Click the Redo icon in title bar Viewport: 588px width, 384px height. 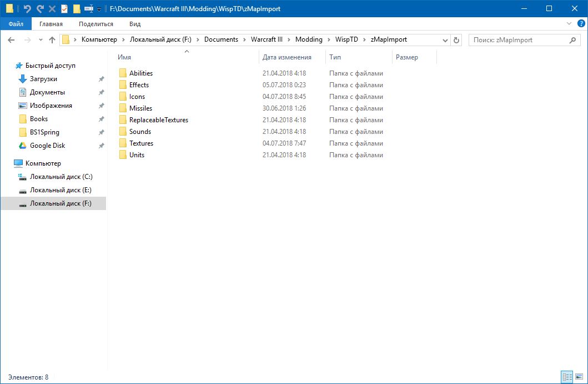(40, 8)
